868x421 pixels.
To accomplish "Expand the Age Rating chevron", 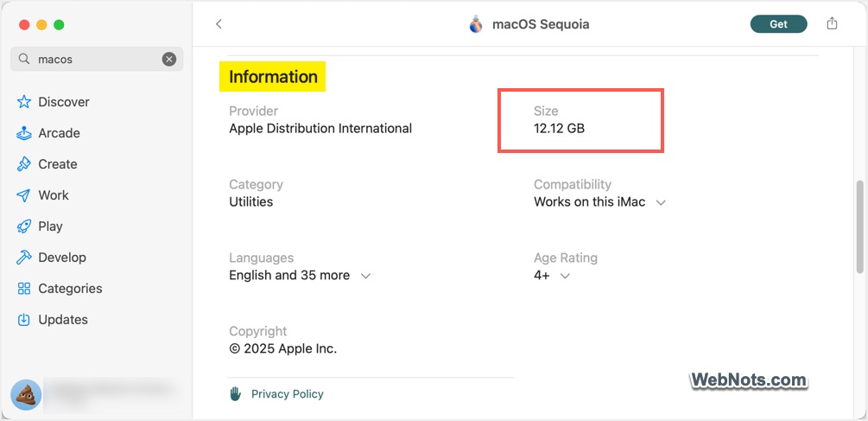I will pyautogui.click(x=565, y=276).
